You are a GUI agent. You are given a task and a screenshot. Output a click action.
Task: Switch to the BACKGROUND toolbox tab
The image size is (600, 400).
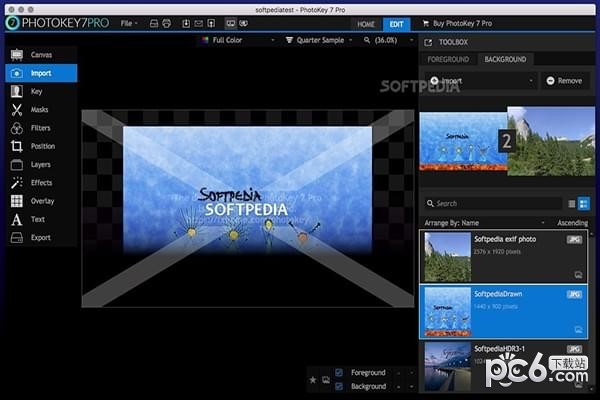tap(505, 59)
